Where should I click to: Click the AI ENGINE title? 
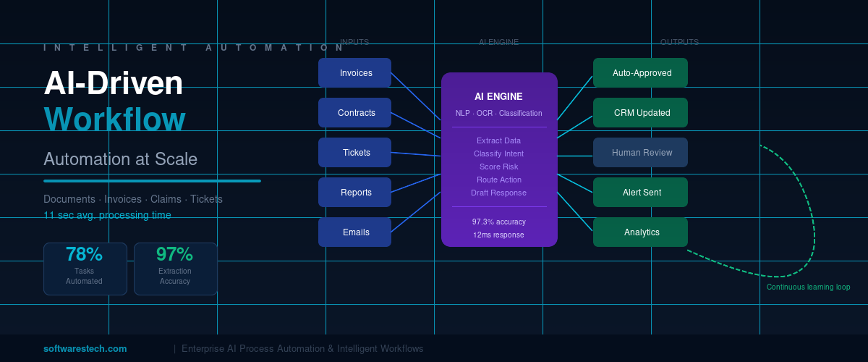coord(498,96)
